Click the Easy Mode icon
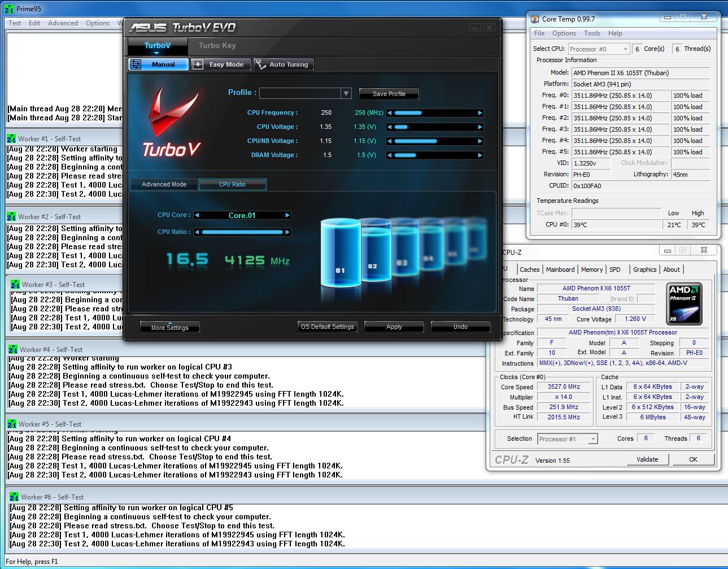The image size is (728, 569). point(198,64)
